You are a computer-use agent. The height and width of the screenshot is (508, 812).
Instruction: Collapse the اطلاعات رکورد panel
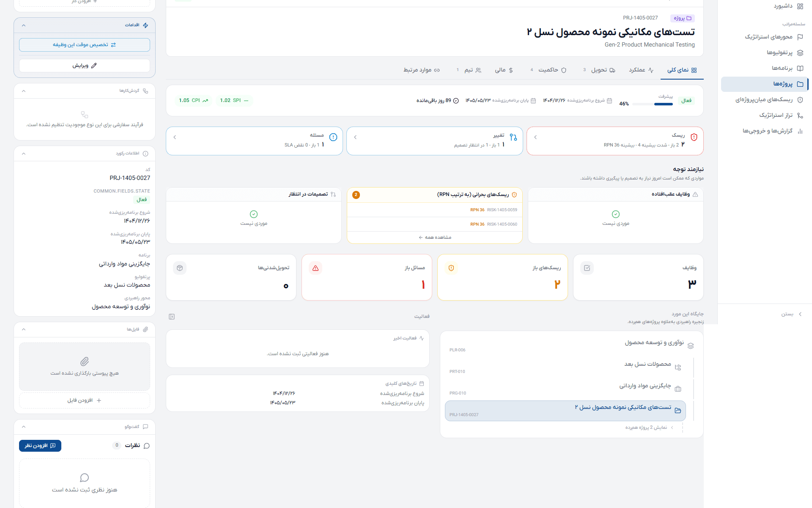24,154
